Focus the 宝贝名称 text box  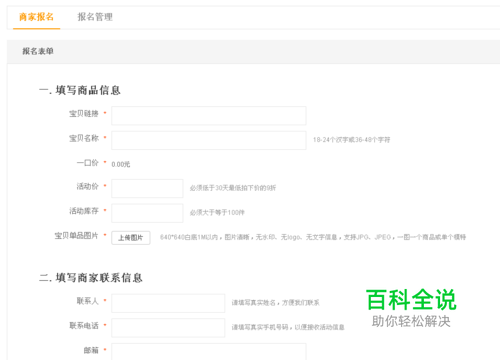click(209, 140)
